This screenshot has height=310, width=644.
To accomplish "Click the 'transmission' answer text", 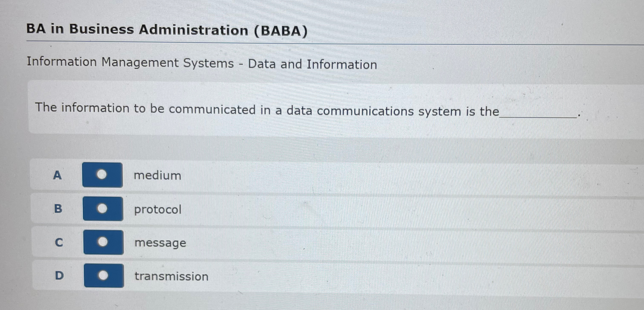I will 171,277.
